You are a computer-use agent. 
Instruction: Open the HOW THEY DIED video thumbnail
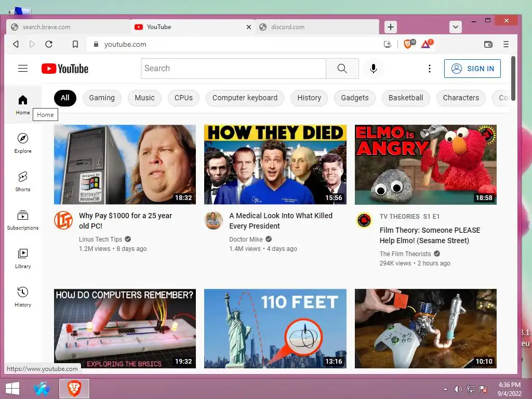(x=275, y=165)
